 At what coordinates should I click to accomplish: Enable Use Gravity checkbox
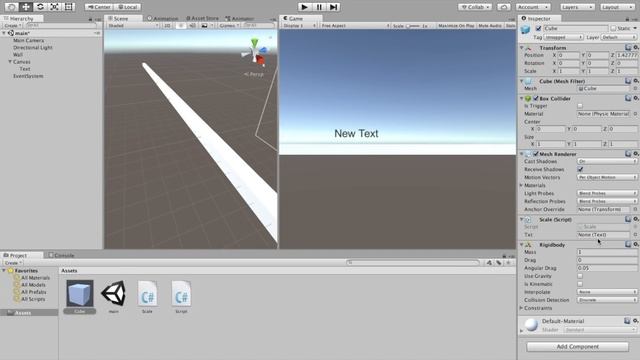click(580, 276)
